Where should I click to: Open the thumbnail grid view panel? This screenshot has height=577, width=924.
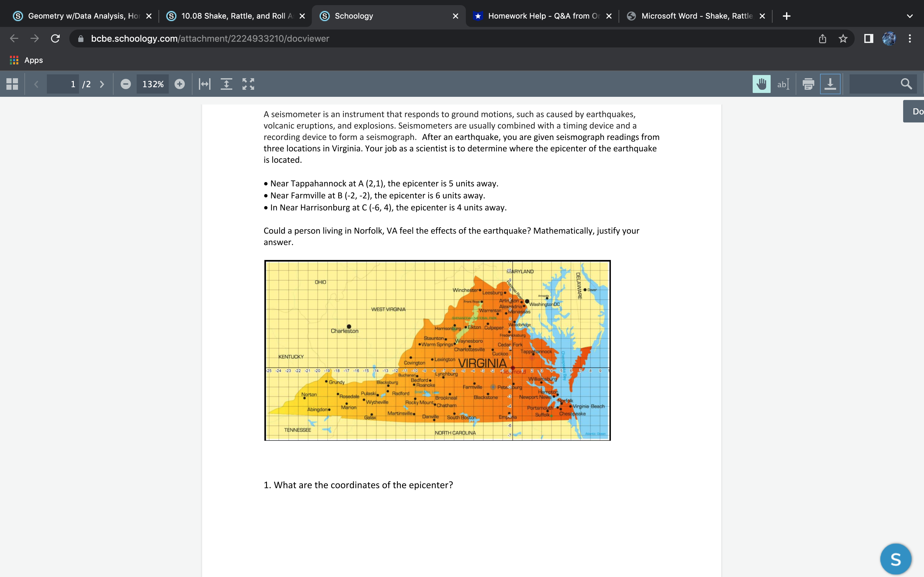pyautogui.click(x=12, y=84)
